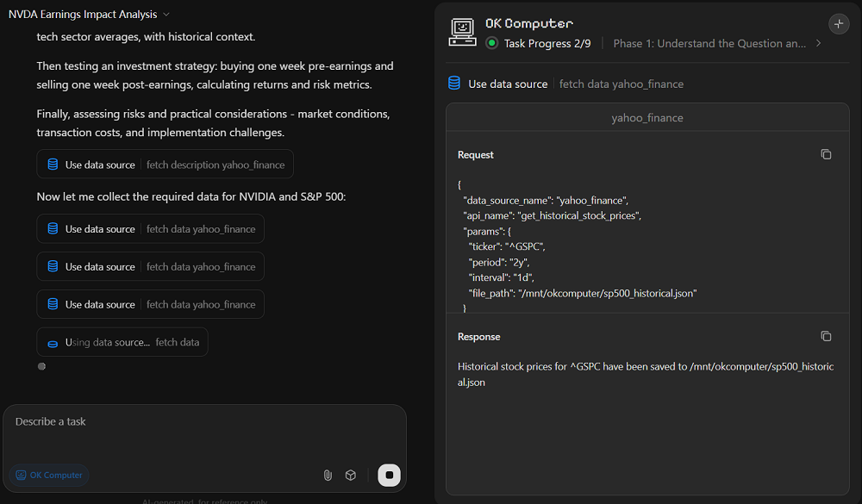Click the paperclip attach file icon
862x504 pixels.
click(328, 475)
